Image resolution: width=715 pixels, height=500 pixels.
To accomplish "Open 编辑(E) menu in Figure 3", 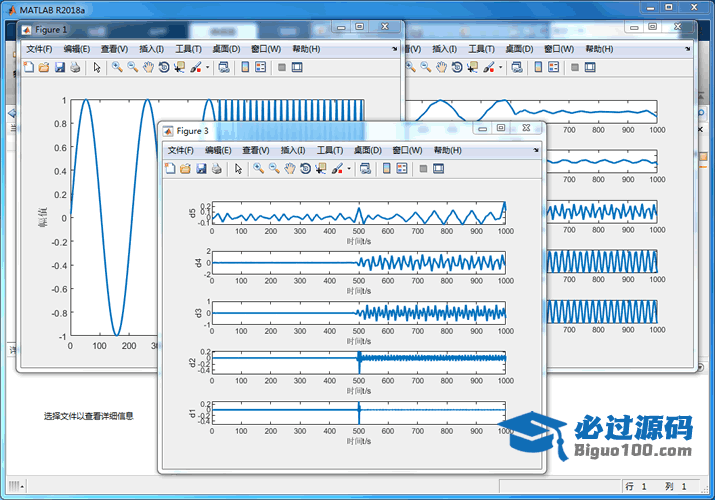I will click(x=218, y=150).
